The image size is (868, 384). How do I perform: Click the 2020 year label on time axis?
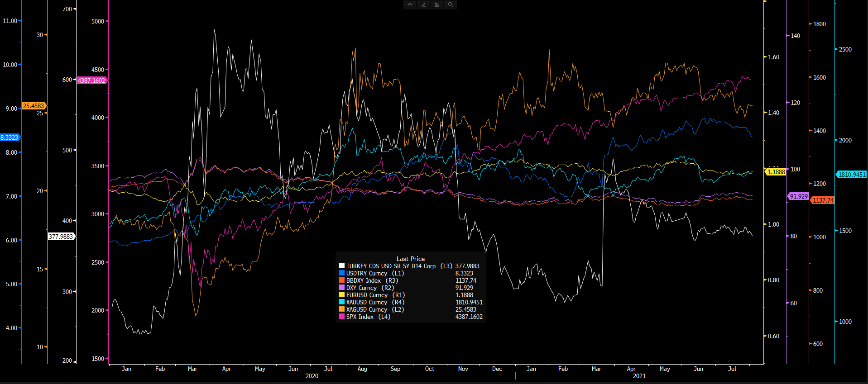[312, 376]
